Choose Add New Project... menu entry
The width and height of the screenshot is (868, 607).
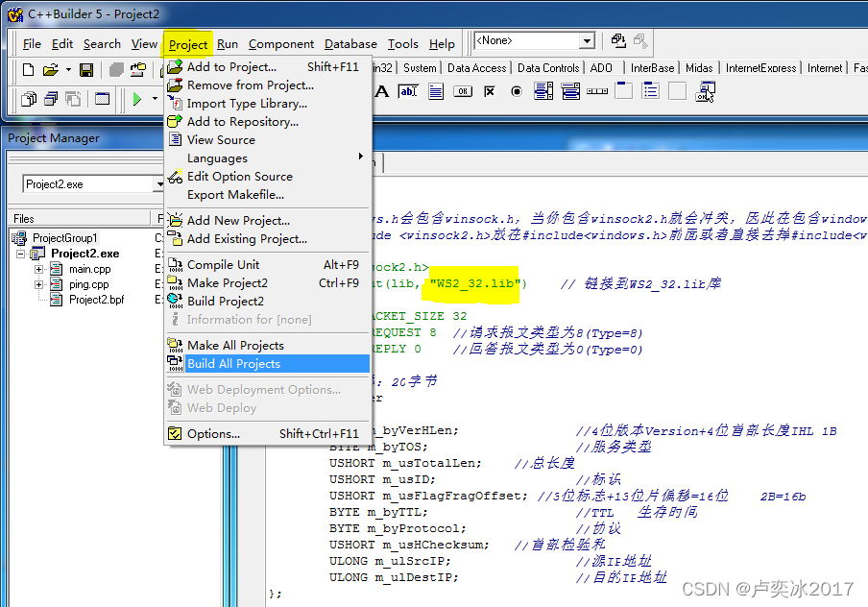[268, 221]
